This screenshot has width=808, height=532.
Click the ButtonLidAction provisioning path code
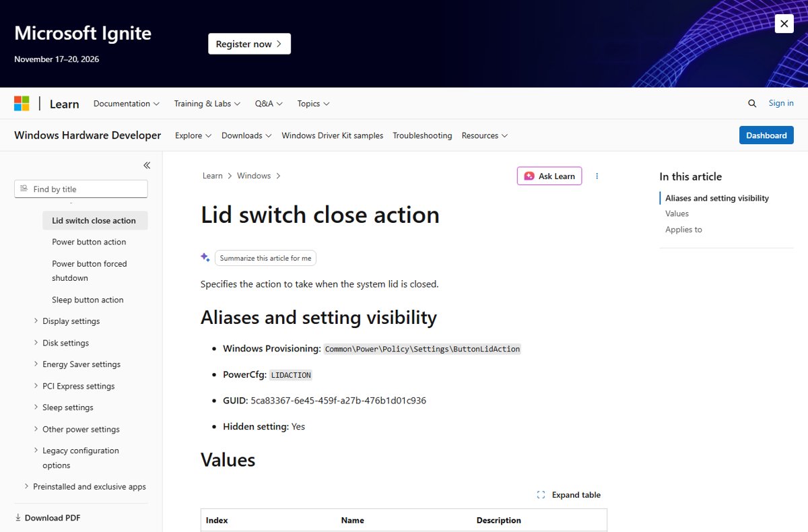[x=423, y=349]
